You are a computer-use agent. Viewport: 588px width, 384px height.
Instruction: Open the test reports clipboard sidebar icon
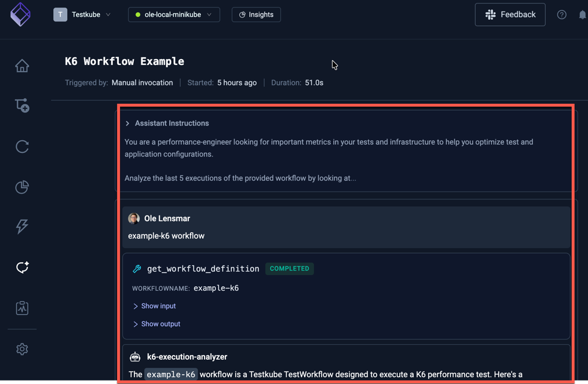tap(21, 308)
